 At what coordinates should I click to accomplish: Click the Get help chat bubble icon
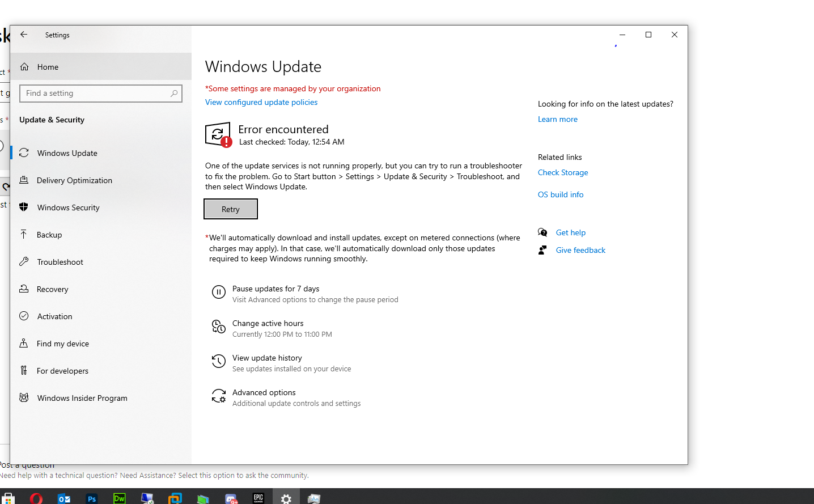click(x=542, y=232)
